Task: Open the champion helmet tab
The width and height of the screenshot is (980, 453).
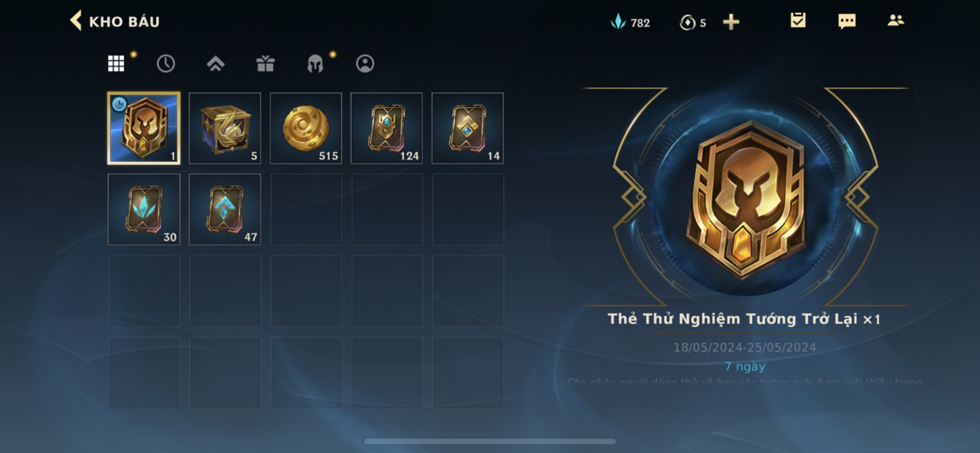Action: tap(315, 63)
